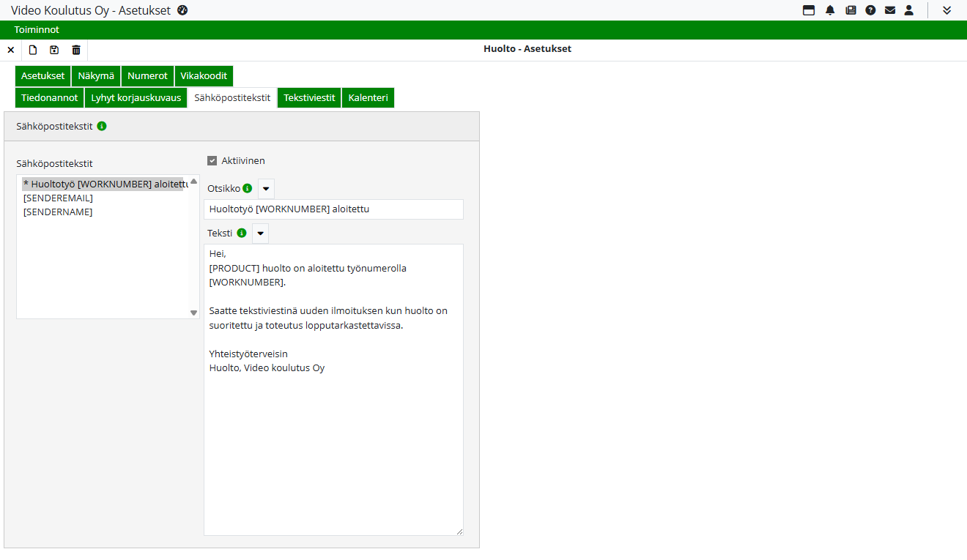967x560 pixels.
Task: Toggle the Aktiivinen checkbox
Action: (212, 161)
